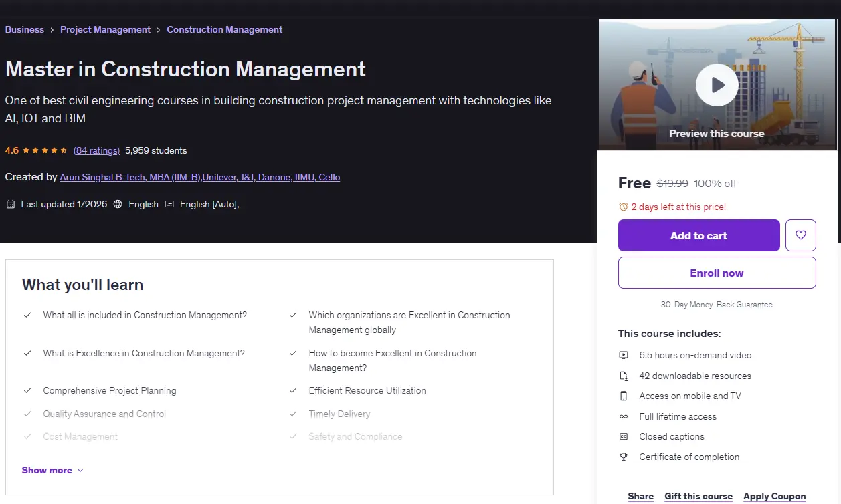Image resolution: width=841 pixels, height=504 pixels.
Task: Click breadcrumb chevron after Business
Action: point(52,30)
